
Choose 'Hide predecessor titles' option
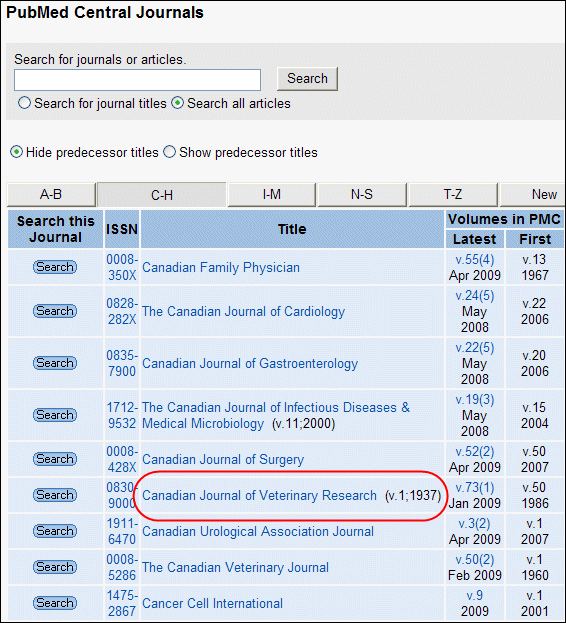(x=16, y=152)
